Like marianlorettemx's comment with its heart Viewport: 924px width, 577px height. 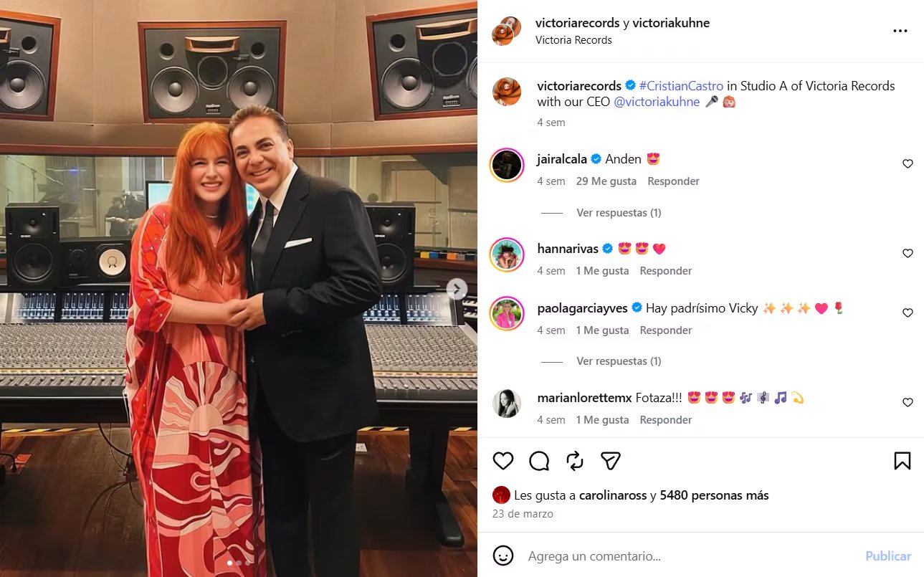[908, 402]
